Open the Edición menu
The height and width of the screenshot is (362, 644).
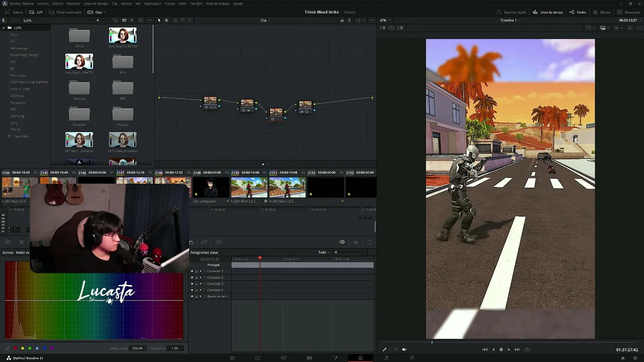click(x=58, y=4)
